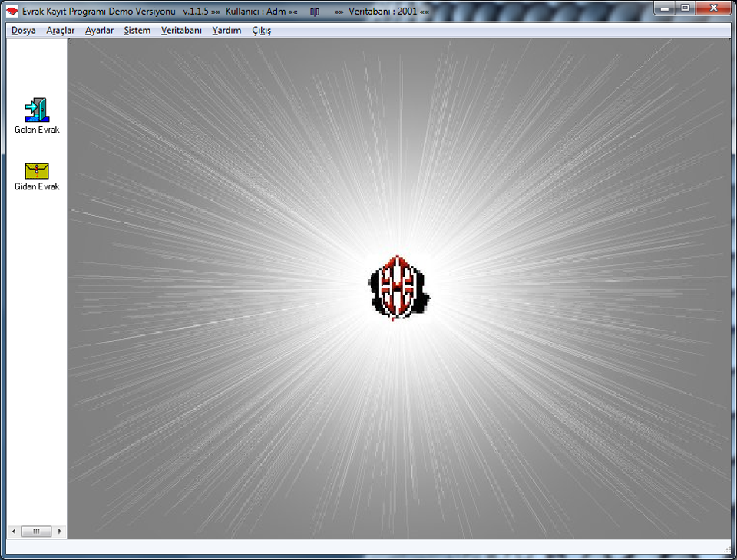Minimize the Evrak Kayıt window
The height and width of the screenshot is (560, 737).
click(x=665, y=8)
